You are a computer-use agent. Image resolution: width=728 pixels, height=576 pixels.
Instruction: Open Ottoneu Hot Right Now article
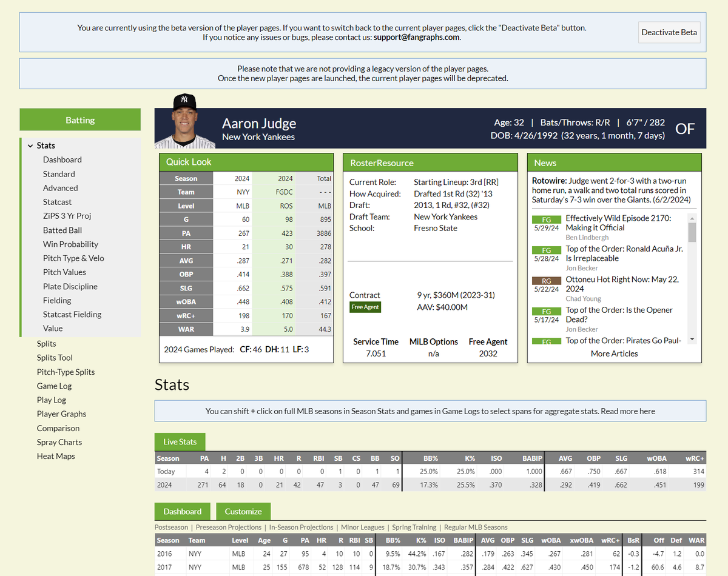(622, 284)
